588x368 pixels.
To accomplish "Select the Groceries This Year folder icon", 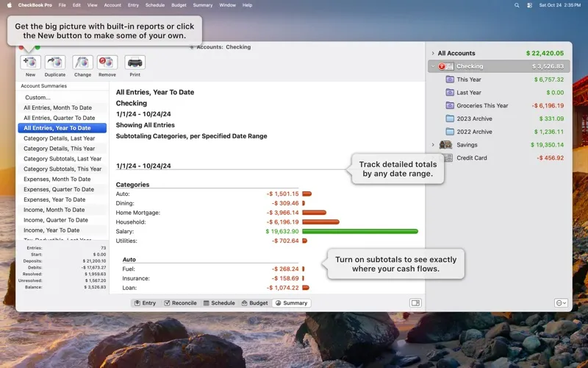I will tap(450, 105).
